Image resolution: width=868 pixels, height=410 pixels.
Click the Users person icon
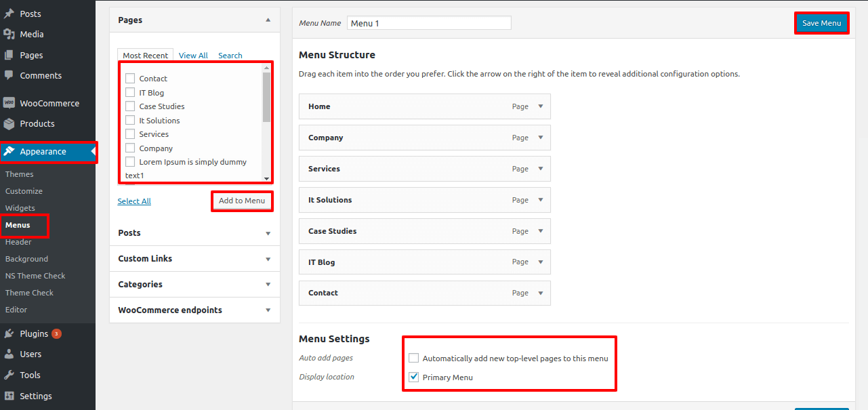[9, 354]
